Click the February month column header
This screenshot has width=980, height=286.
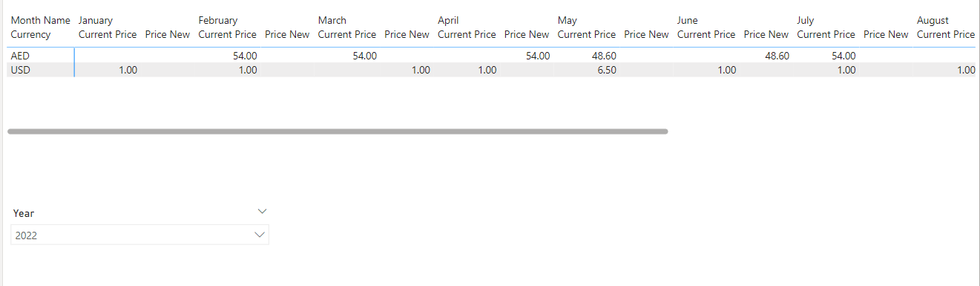(218, 21)
